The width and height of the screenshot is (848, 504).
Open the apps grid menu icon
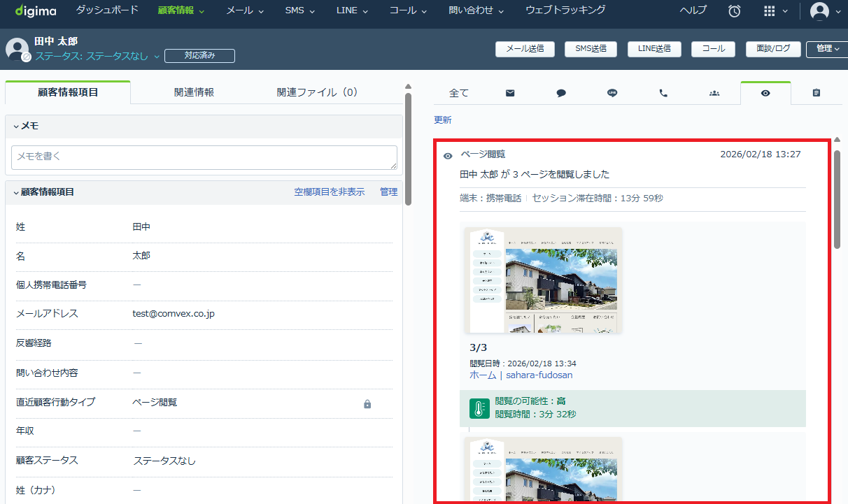pyautogui.click(x=770, y=11)
